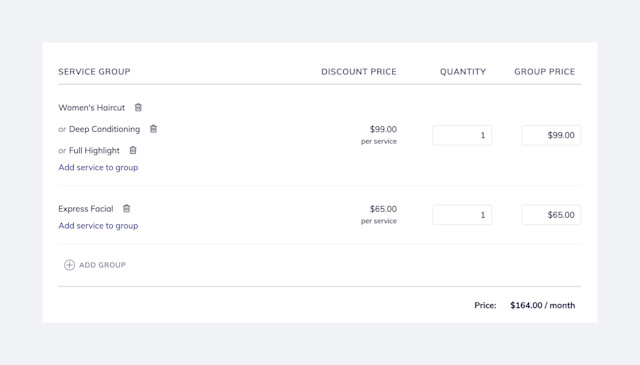The image size is (640, 365).
Task: Remove Deep Conditioning via trash icon
Action: click(x=153, y=129)
